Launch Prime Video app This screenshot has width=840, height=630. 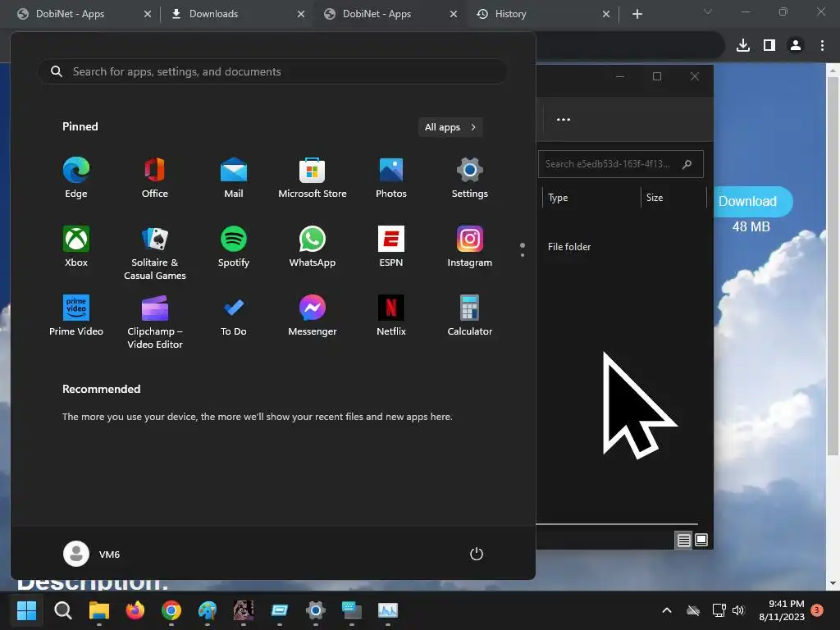[76, 316]
